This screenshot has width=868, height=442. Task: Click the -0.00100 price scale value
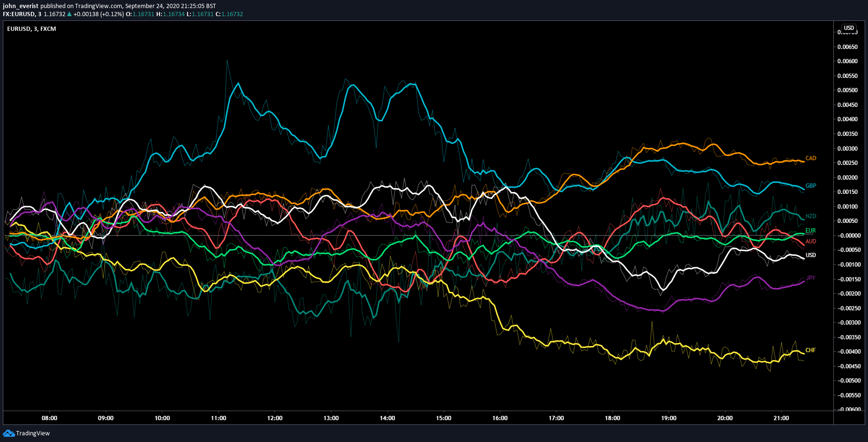849,265
